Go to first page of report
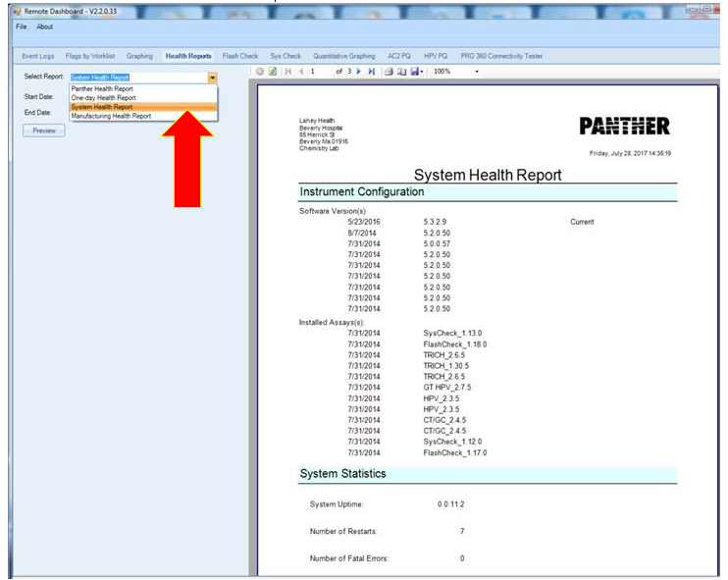Image resolution: width=728 pixels, height=580 pixels. point(286,72)
